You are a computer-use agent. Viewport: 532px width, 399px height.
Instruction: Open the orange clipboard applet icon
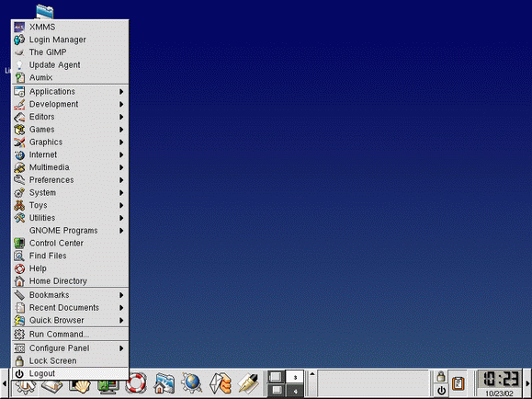(x=458, y=383)
